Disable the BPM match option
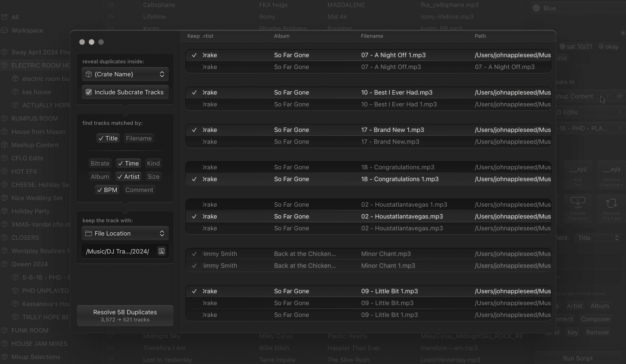626x364 pixels. 107,190
